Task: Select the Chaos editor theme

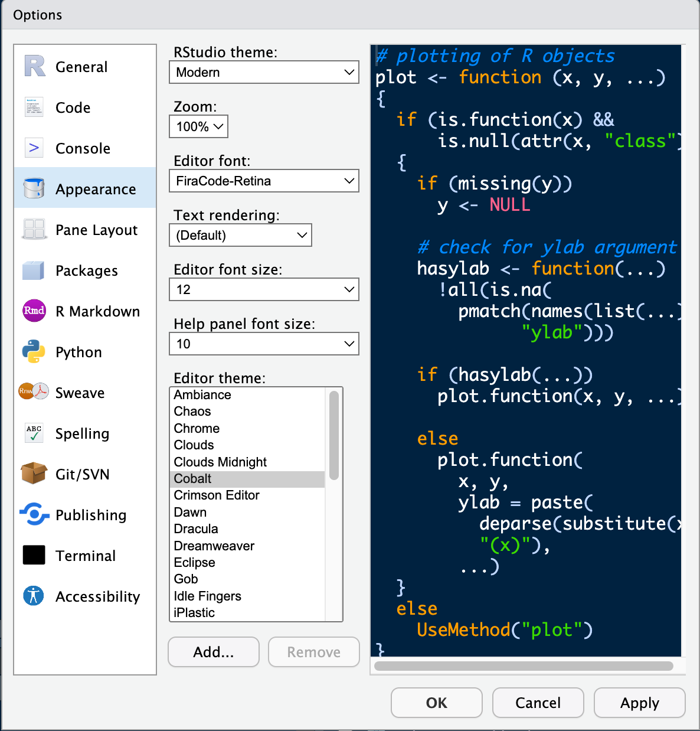Action: point(247,411)
